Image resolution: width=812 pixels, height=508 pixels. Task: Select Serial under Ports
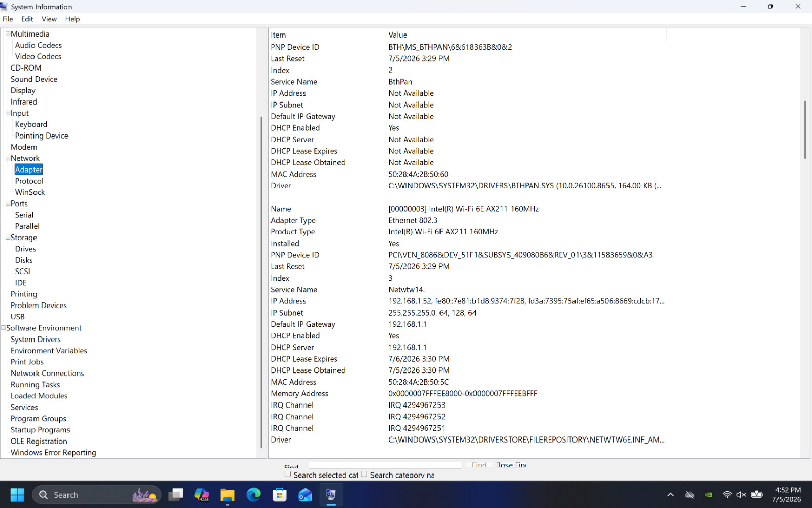pos(24,215)
